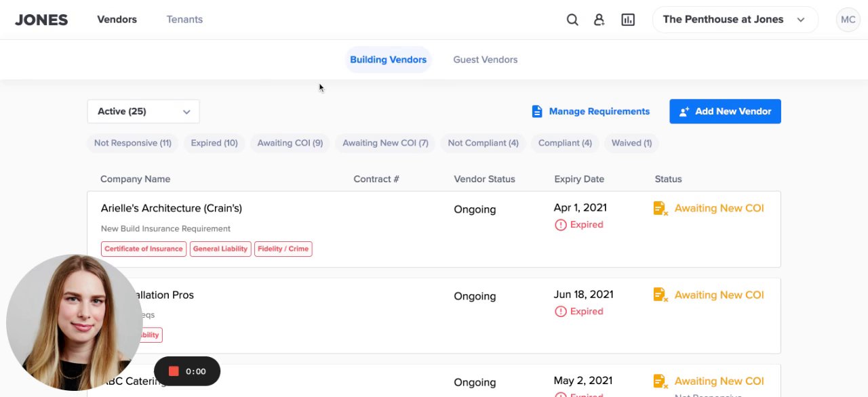The height and width of the screenshot is (397, 868).
Task: Click the JONES logo
Action: click(x=41, y=20)
